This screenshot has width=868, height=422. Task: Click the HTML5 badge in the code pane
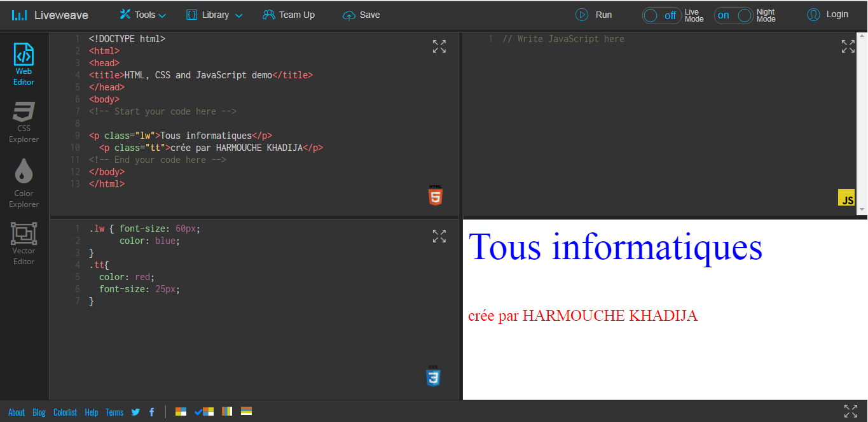point(435,195)
